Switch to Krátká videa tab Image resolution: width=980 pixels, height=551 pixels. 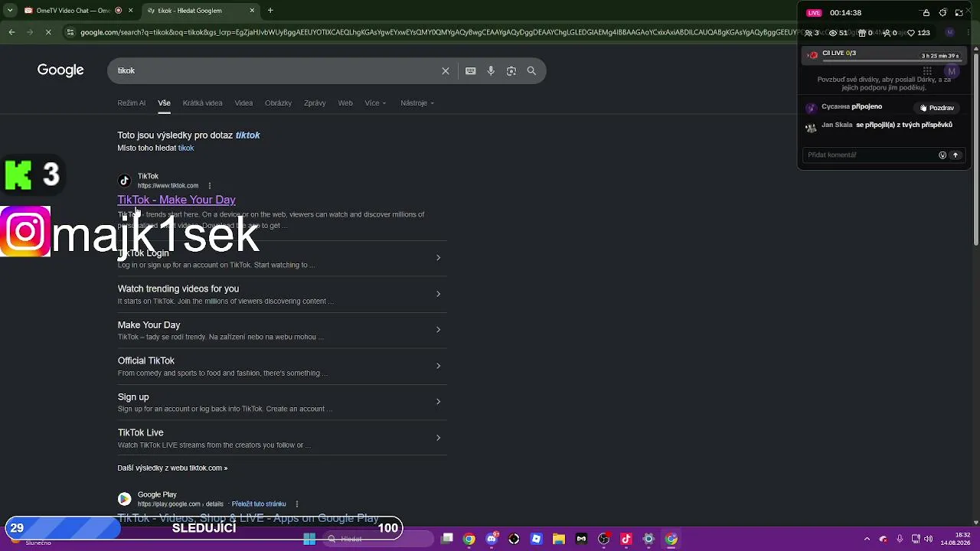tap(202, 103)
